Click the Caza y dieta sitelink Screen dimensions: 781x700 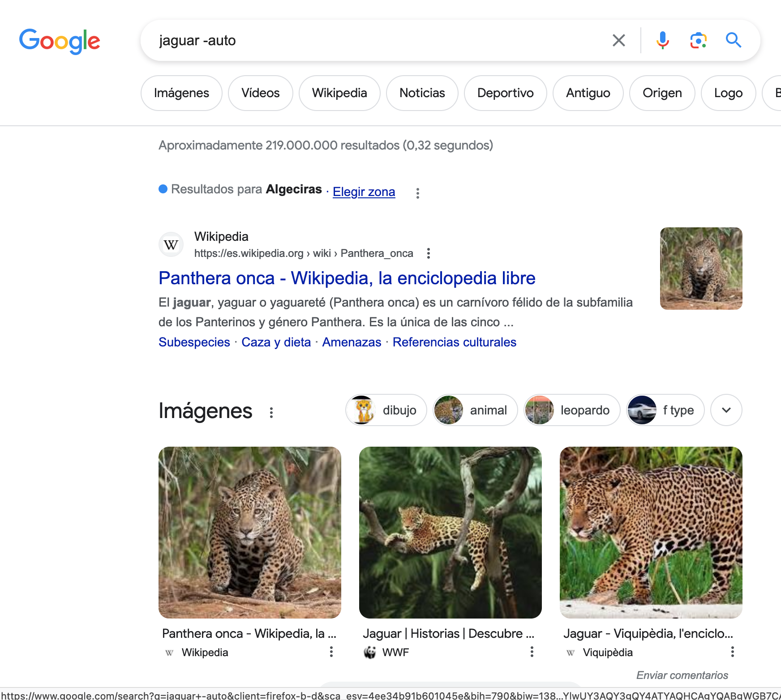276,342
